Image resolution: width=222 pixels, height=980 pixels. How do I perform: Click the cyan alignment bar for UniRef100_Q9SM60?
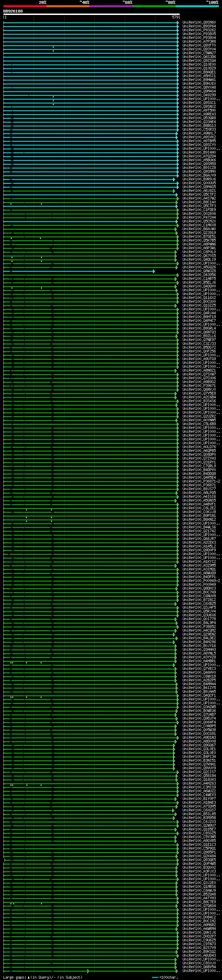pyautogui.click(x=91, y=23)
